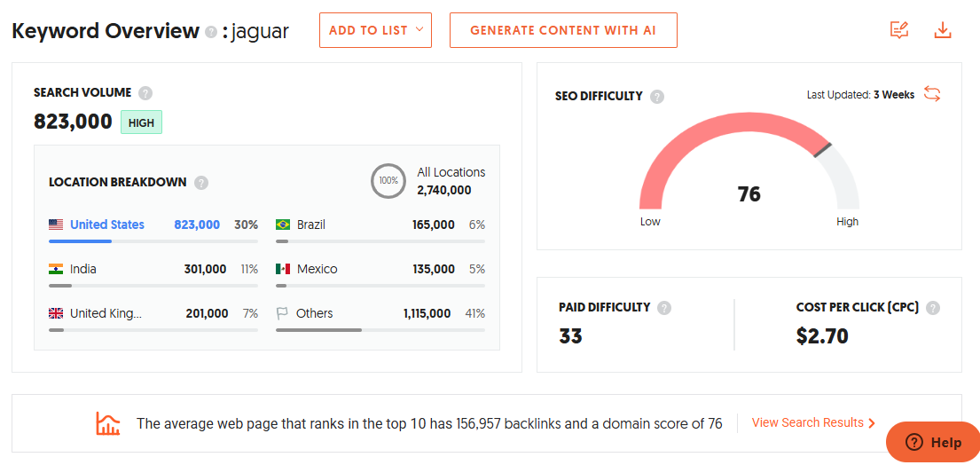The image size is (980, 465).
Task: Refresh SEO difficulty with the update arrows icon
Action: point(932,94)
